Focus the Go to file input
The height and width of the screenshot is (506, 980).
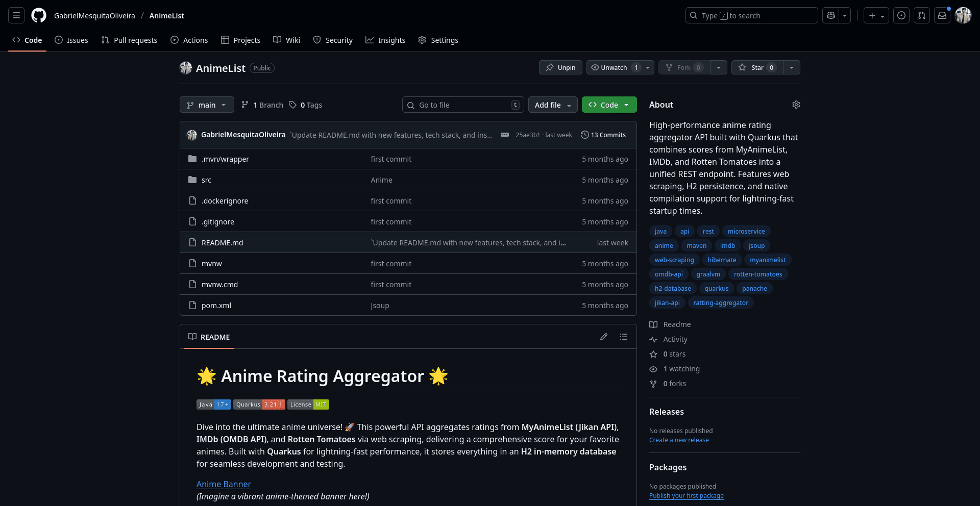pos(463,105)
